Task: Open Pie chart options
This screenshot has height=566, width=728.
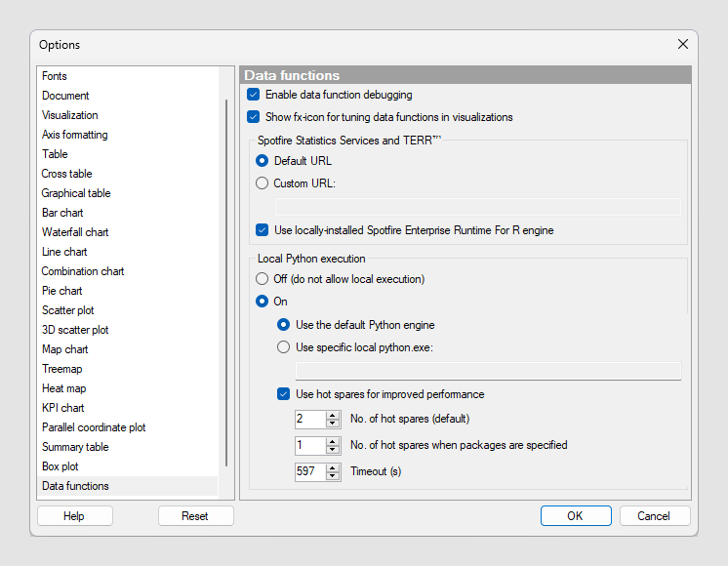Action: 127,291
